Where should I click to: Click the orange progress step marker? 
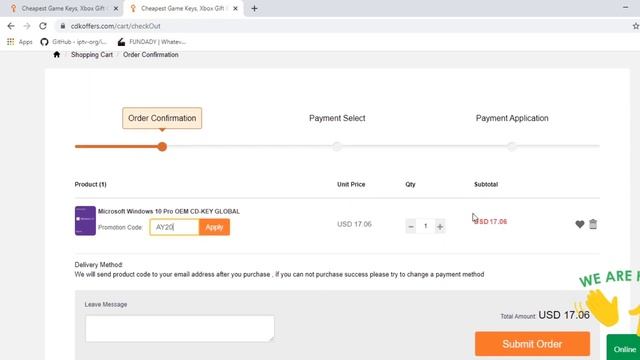click(x=162, y=147)
